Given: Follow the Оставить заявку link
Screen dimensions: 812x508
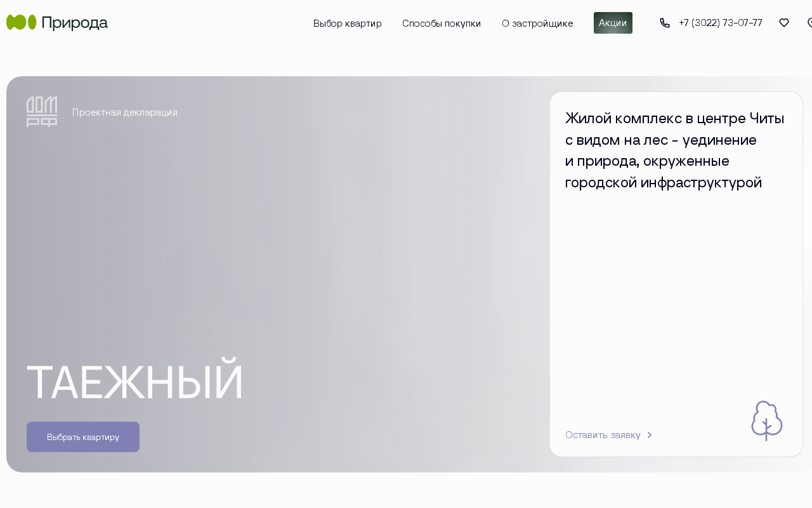Looking at the screenshot, I should click(603, 435).
